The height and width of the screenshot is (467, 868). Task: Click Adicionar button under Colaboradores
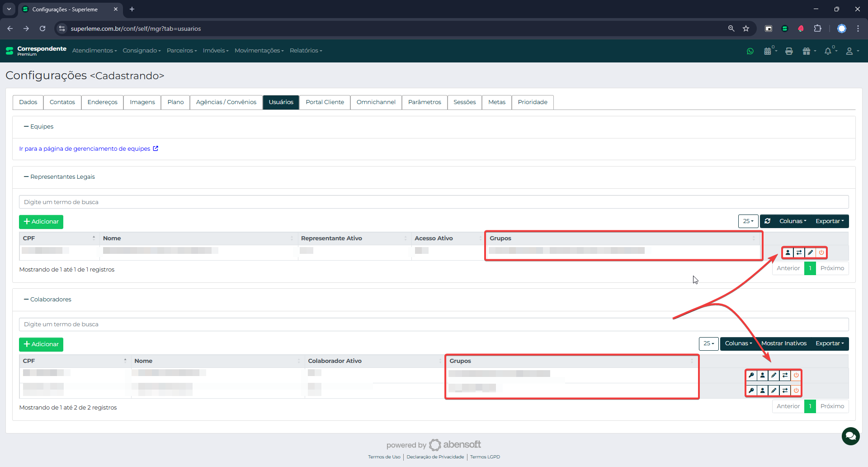coord(41,344)
